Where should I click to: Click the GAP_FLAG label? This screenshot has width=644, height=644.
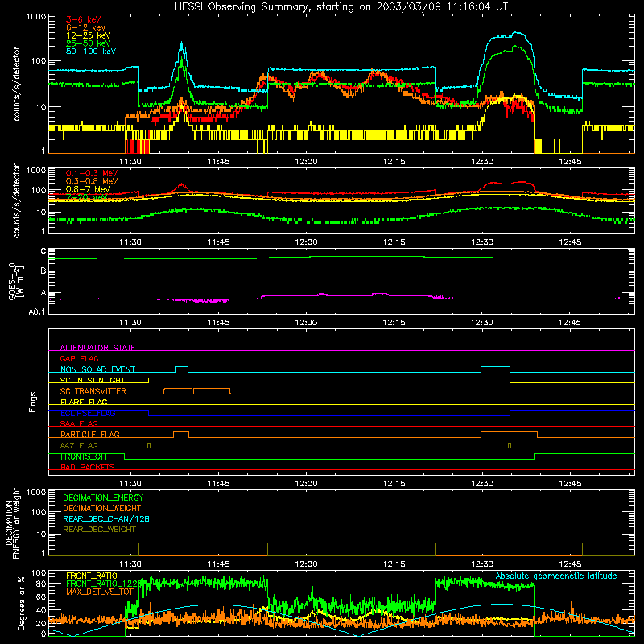click(79, 358)
